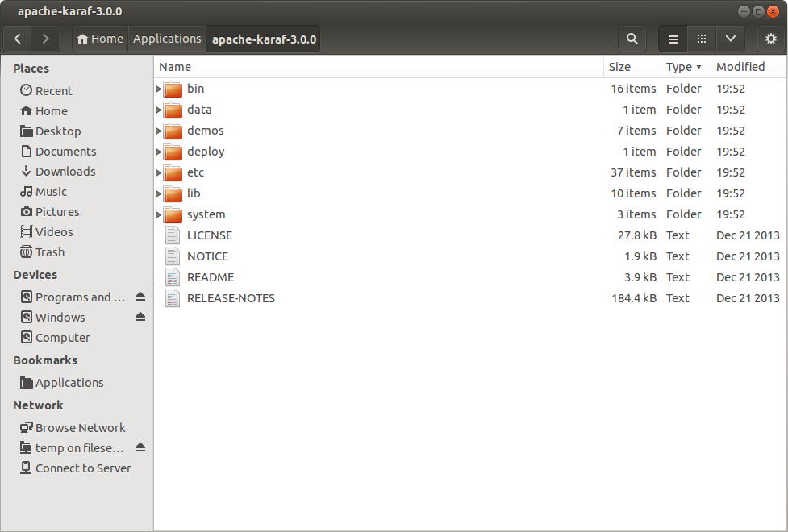788x532 pixels.
Task: Click the eject icon beside Windows device
Action: [x=140, y=317]
